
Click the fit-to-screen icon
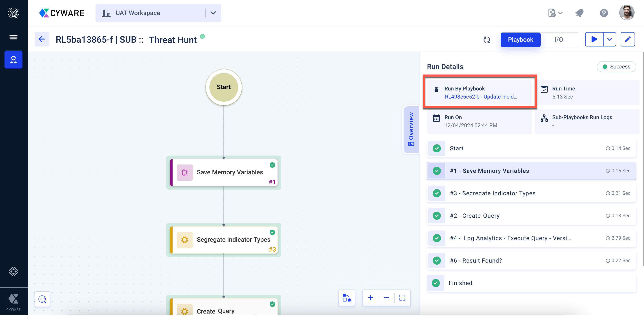click(402, 298)
